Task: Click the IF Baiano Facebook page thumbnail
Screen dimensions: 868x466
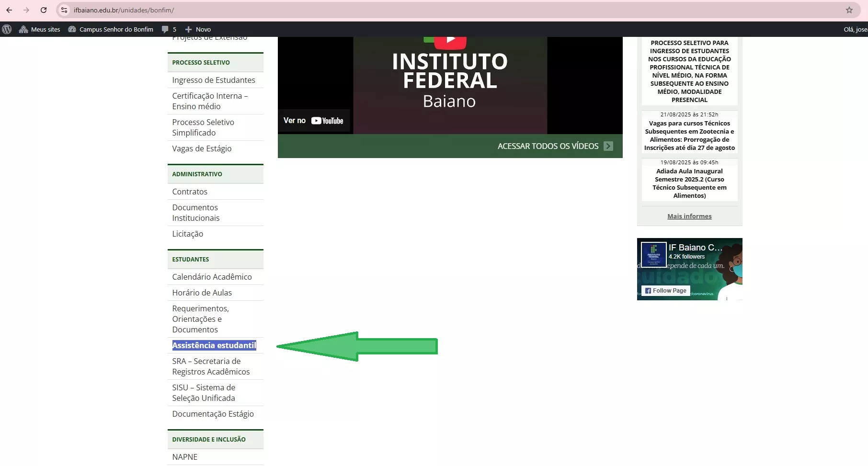Action: [653, 254]
